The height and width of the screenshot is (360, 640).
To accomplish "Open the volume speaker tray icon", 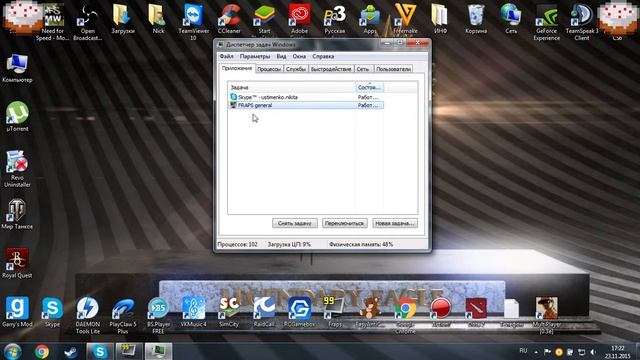I will pos(593,352).
